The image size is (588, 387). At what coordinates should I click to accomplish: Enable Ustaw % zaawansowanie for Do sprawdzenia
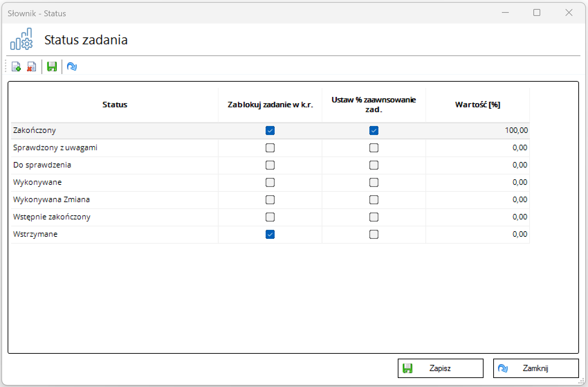click(x=374, y=165)
